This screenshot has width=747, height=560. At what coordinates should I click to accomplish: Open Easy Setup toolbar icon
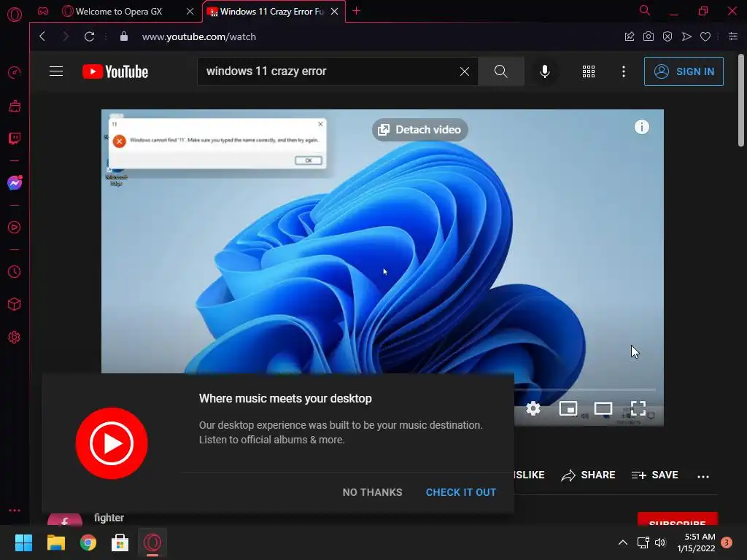[733, 36]
